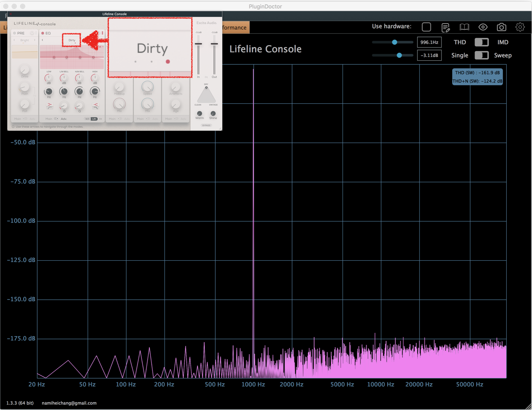Click the LOW band Hz knob

coord(49,91)
